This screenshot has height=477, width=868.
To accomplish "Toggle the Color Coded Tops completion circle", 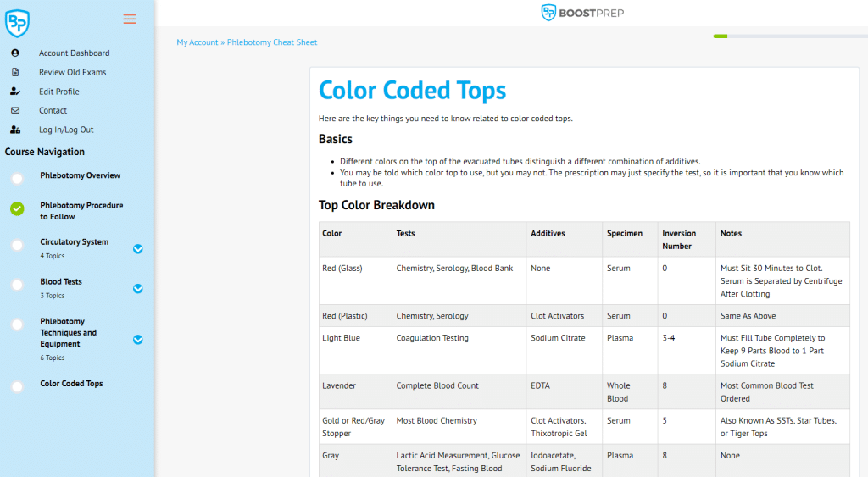I will [x=17, y=386].
